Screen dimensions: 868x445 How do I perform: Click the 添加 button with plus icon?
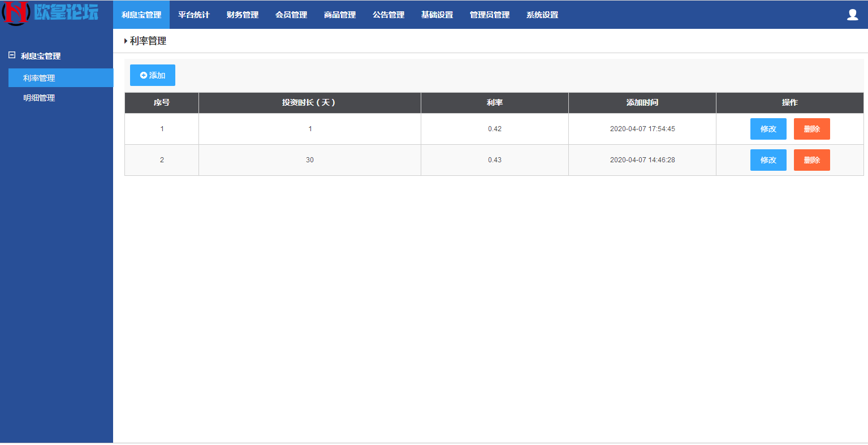pos(153,75)
